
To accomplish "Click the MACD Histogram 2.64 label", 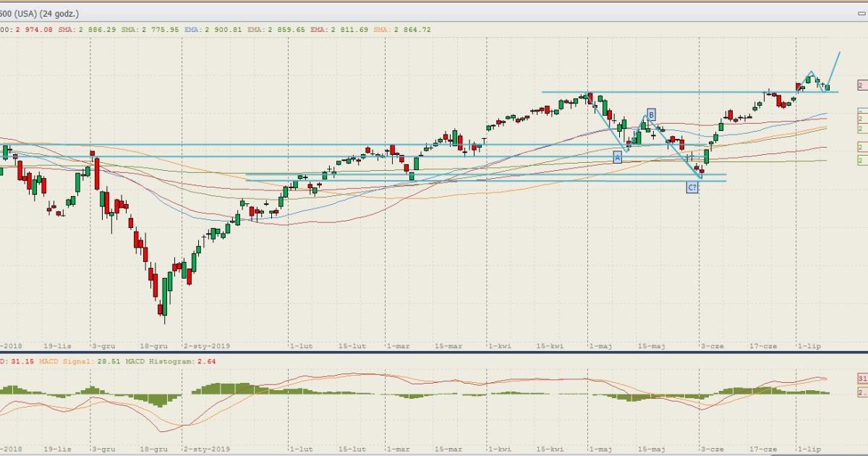I will click(x=171, y=361).
